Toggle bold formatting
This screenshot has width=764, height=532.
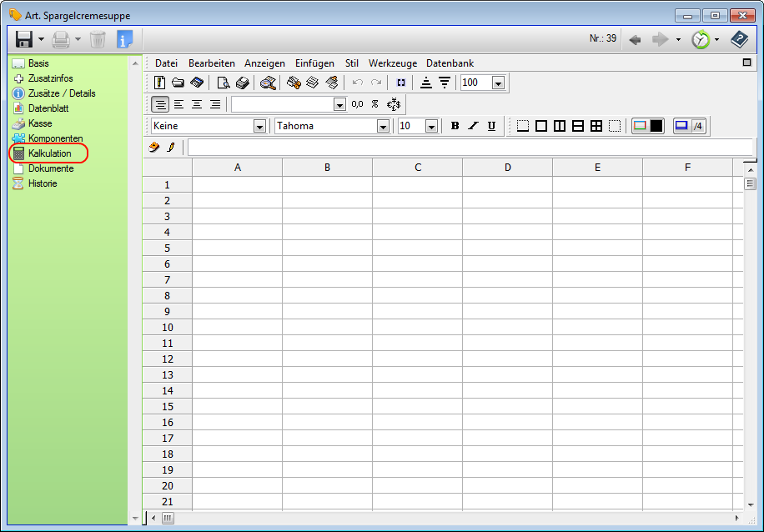tap(455, 126)
